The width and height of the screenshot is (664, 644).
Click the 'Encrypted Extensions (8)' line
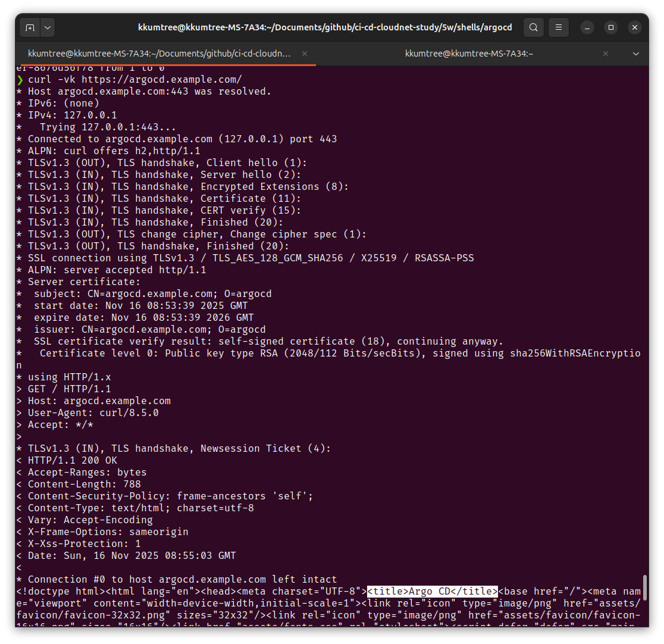[182, 187]
